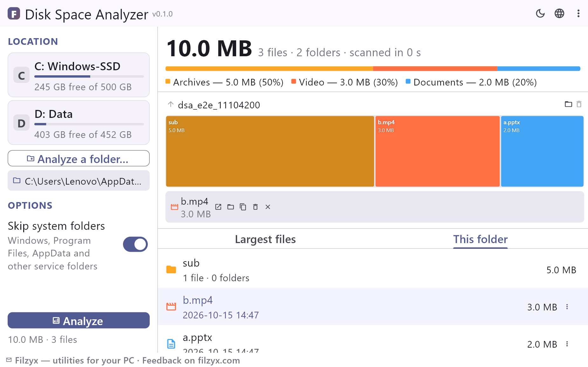Go up one level with arrow icon
Viewport: 588px width, 367px height.
[x=171, y=104]
